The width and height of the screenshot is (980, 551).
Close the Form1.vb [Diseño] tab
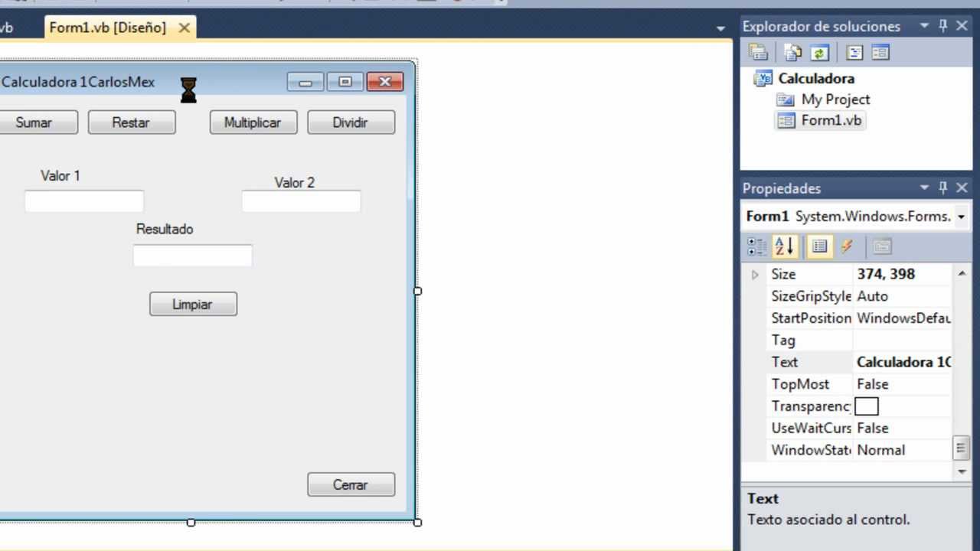pos(184,28)
